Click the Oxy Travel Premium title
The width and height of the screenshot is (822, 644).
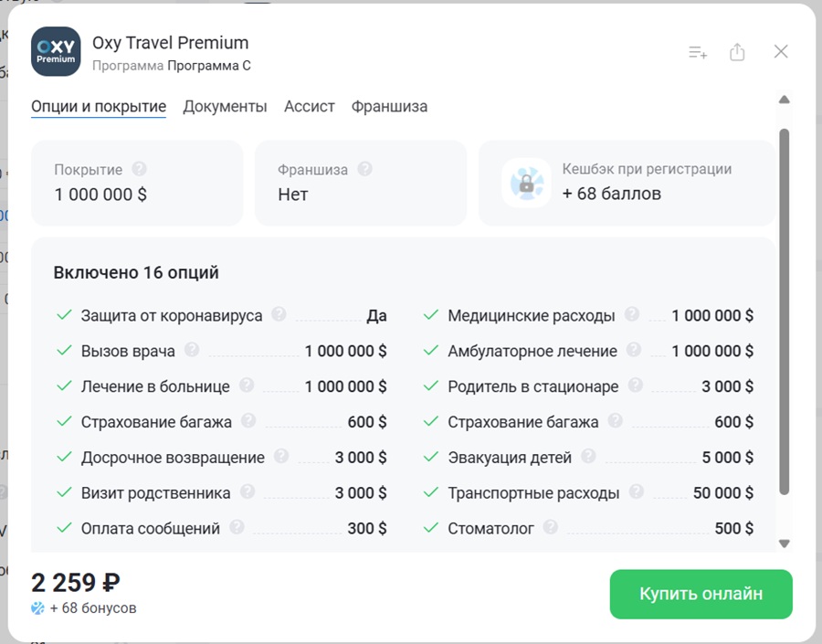point(171,43)
